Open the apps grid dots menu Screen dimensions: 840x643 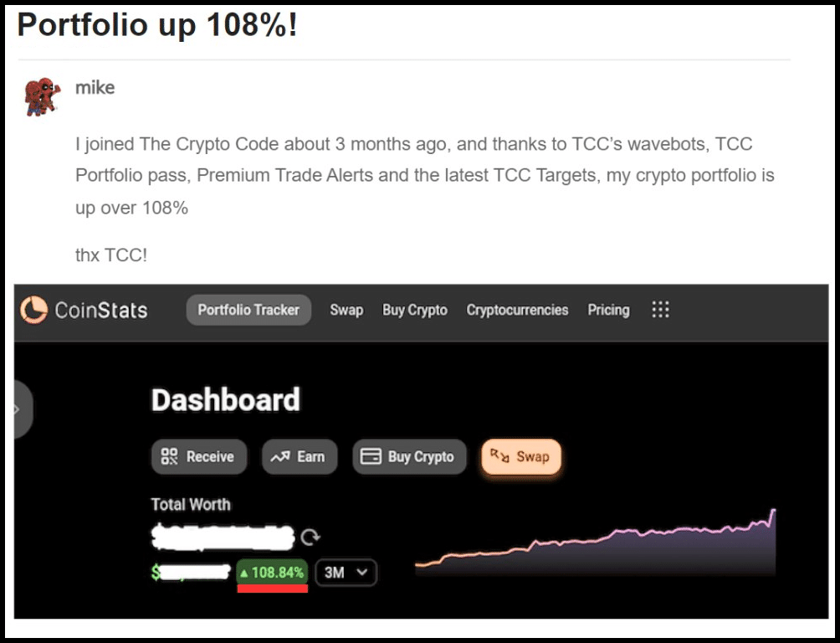[660, 310]
